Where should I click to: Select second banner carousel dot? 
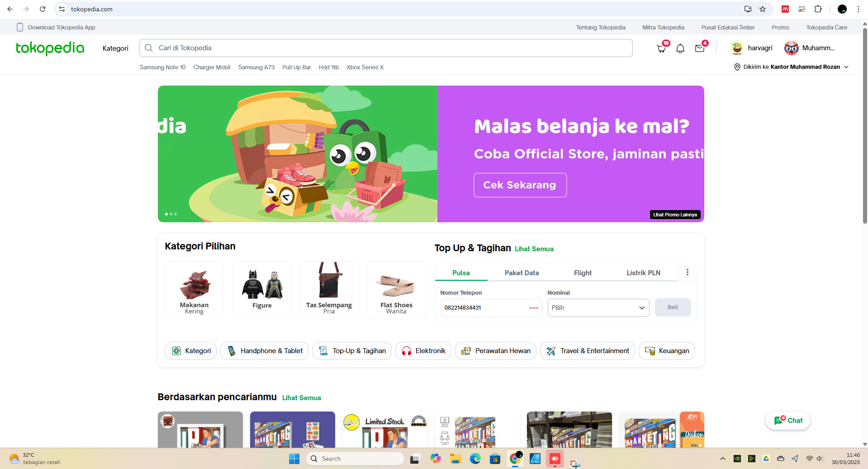coord(171,214)
